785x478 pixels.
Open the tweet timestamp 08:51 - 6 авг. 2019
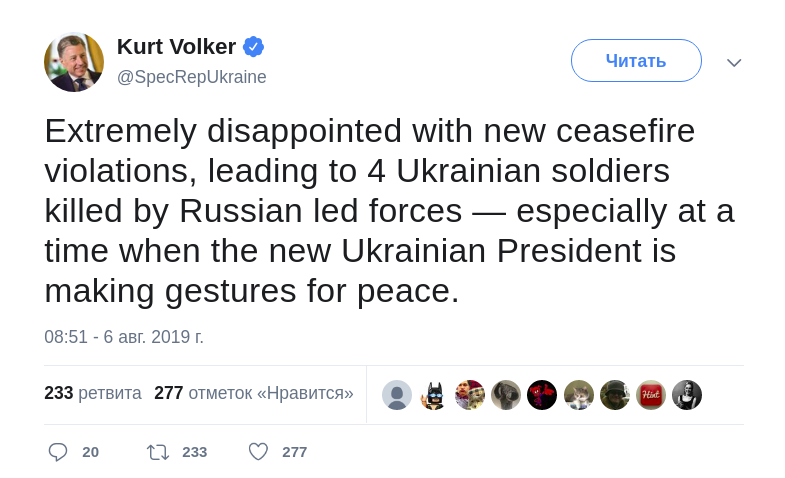tap(124, 337)
